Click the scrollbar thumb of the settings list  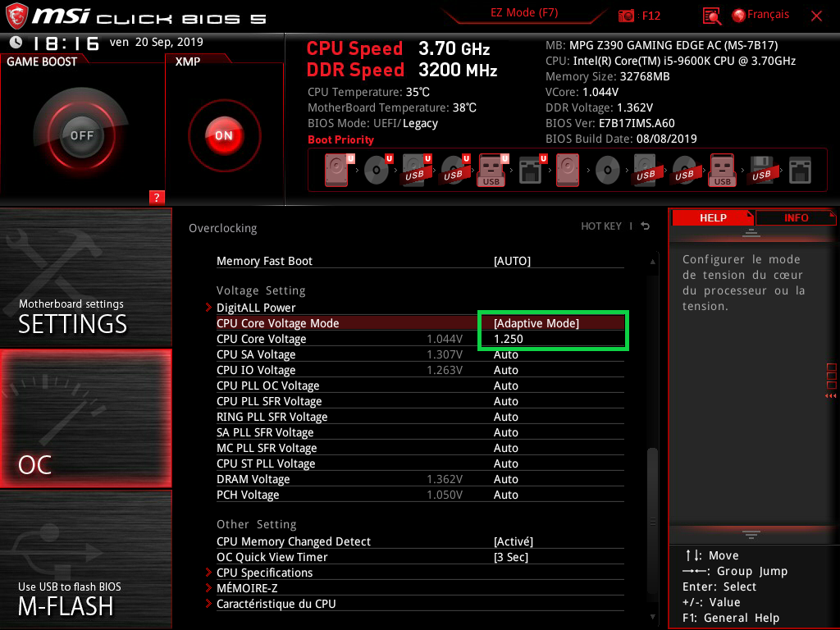pos(652,519)
